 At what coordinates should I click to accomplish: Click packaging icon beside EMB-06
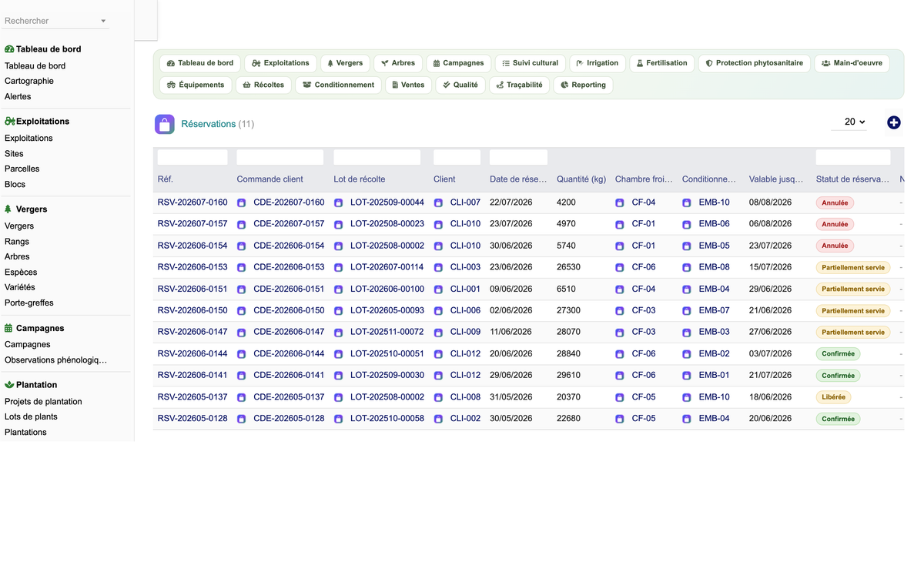[687, 225]
